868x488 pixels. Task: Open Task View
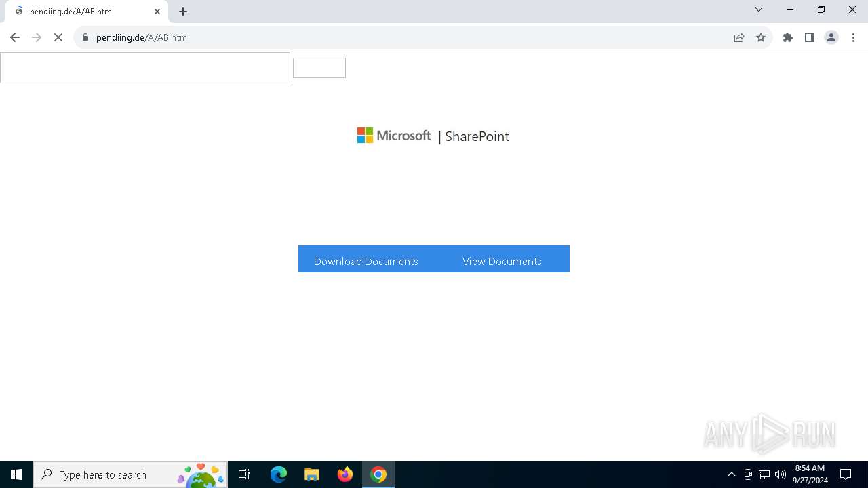[x=244, y=474]
